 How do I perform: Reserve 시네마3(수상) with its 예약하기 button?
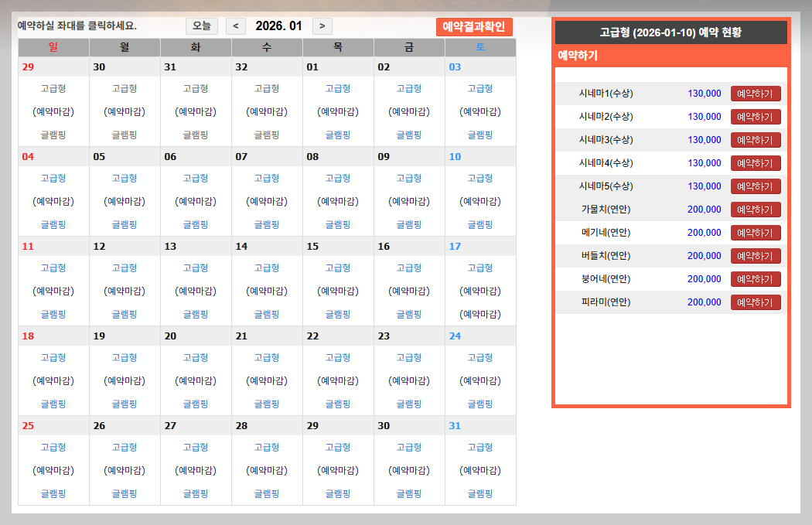point(756,140)
